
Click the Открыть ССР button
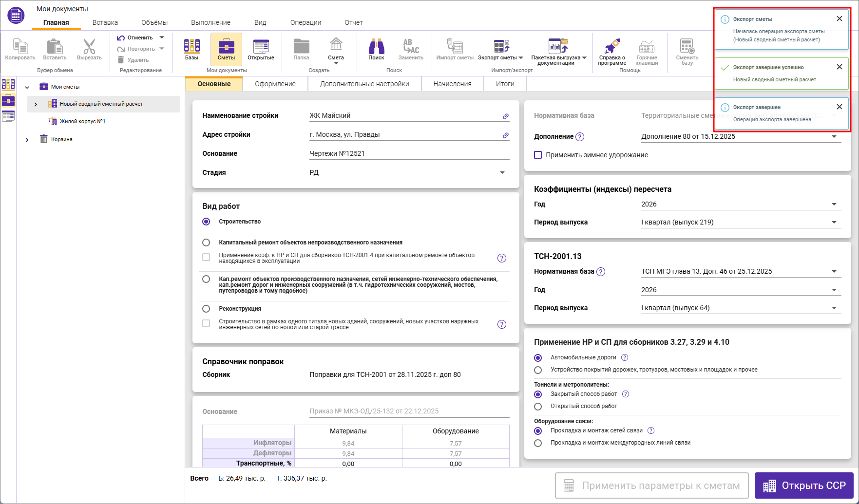[x=804, y=485]
